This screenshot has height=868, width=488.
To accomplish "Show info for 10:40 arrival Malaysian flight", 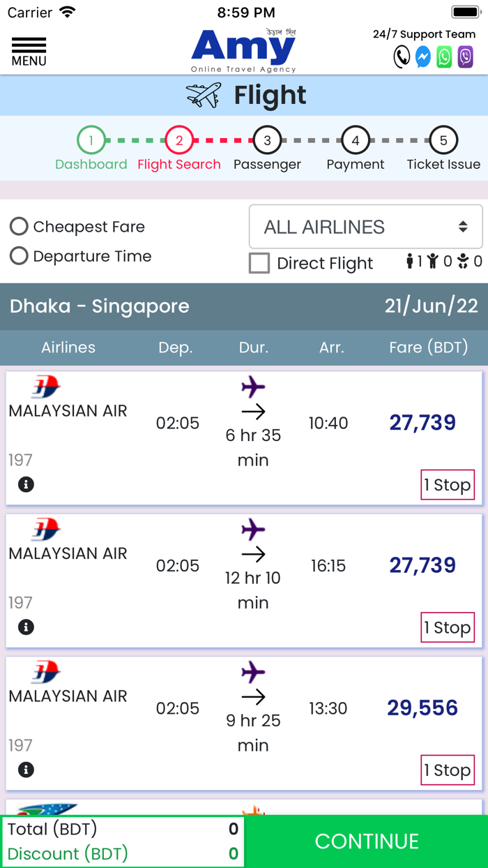I will pos(26,484).
